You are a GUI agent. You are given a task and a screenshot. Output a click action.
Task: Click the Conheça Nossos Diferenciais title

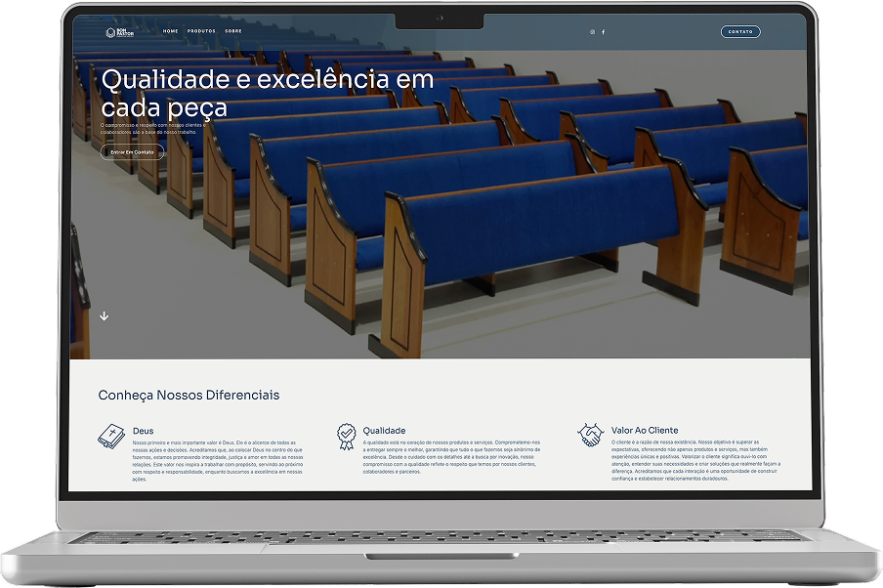[x=189, y=395]
